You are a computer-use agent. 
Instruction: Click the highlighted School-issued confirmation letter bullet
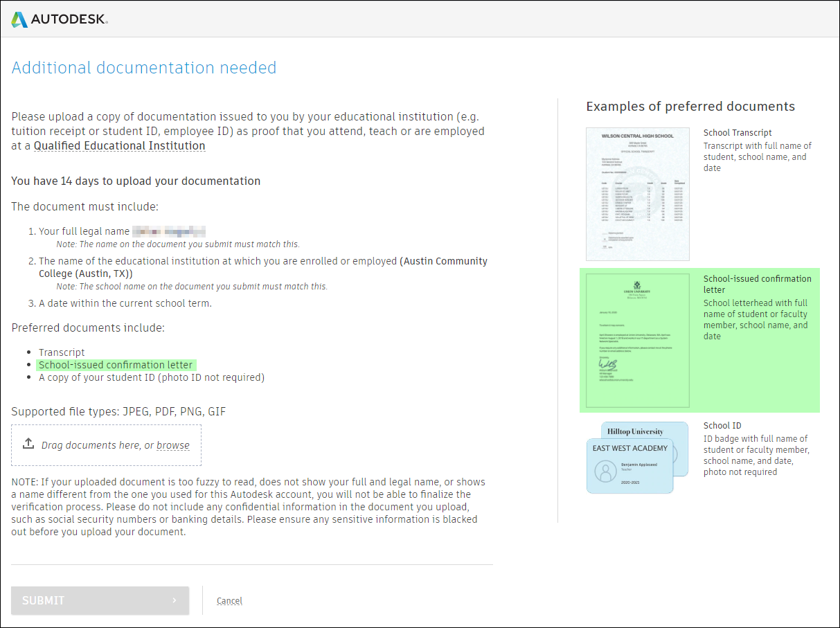click(116, 365)
